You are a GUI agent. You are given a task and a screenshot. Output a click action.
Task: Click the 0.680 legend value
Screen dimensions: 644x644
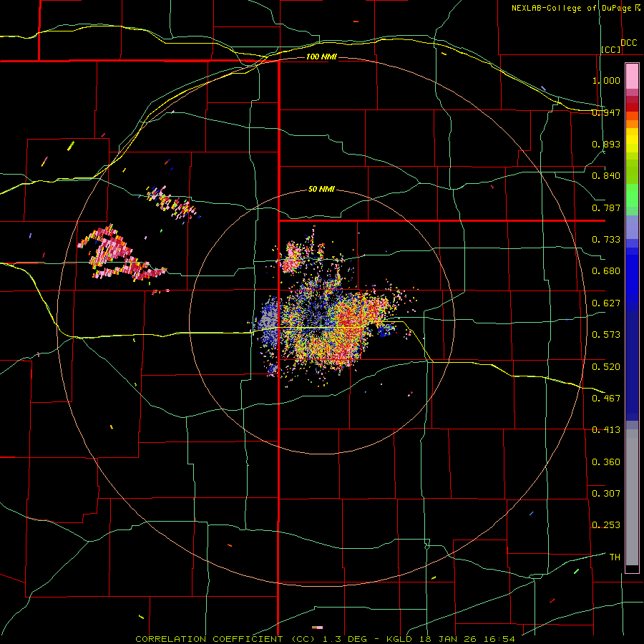pos(606,271)
